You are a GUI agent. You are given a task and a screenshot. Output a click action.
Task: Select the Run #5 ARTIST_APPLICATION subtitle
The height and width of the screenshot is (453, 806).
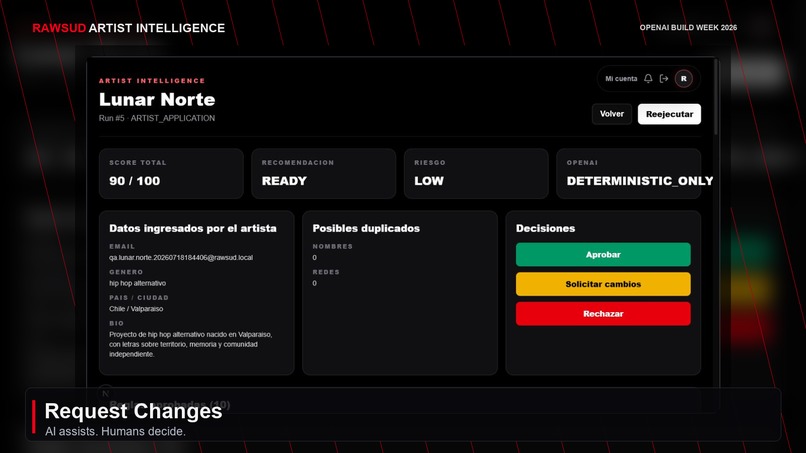pyautogui.click(x=157, y=118)
